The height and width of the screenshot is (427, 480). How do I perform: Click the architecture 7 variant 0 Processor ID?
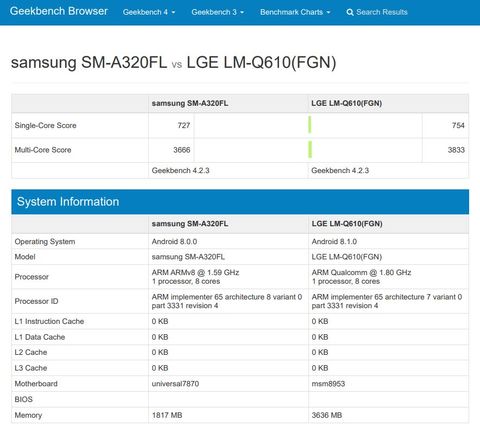point(387,301)
